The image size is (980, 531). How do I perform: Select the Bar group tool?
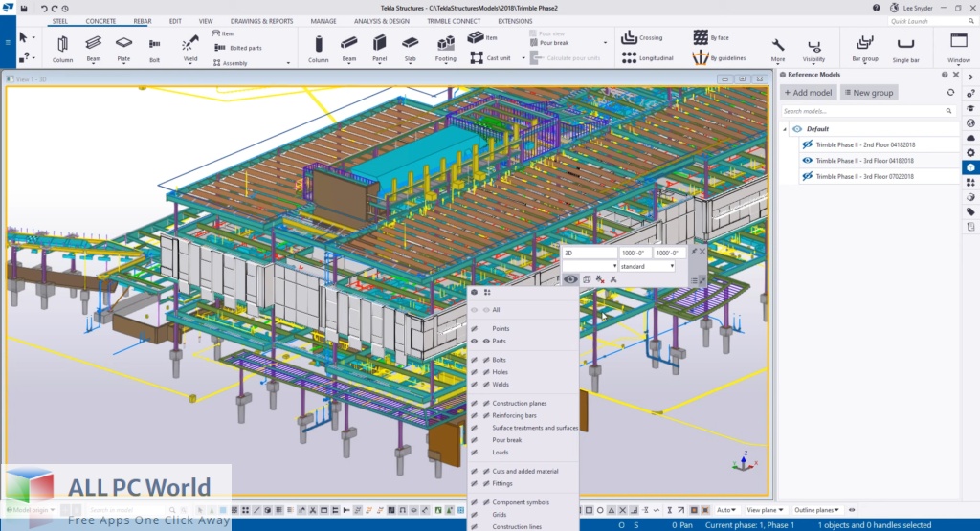click(865, 50)
